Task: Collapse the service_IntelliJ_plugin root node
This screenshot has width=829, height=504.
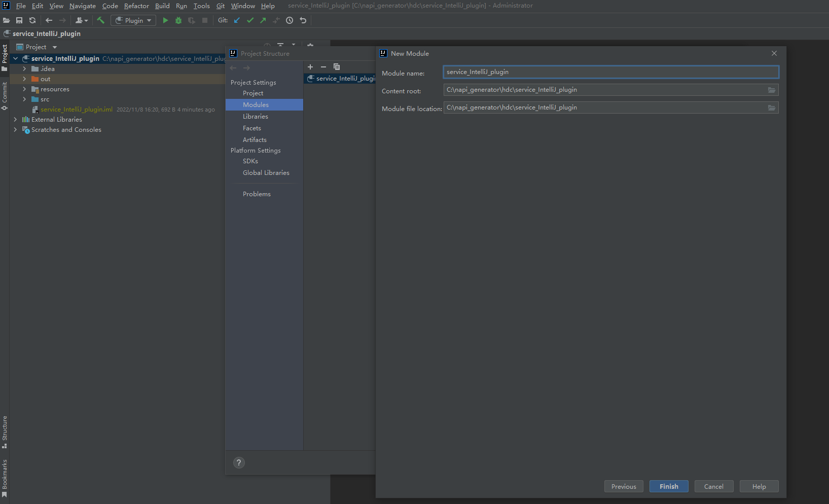Action: click(x=16, y=58)
